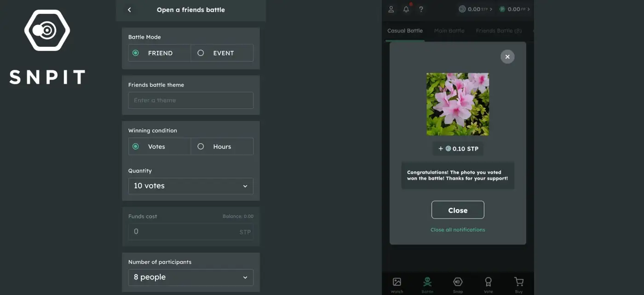This screenshot has height=295, width=644.
Task: Switch to Casual Battle tab
Action: [405, 31]
